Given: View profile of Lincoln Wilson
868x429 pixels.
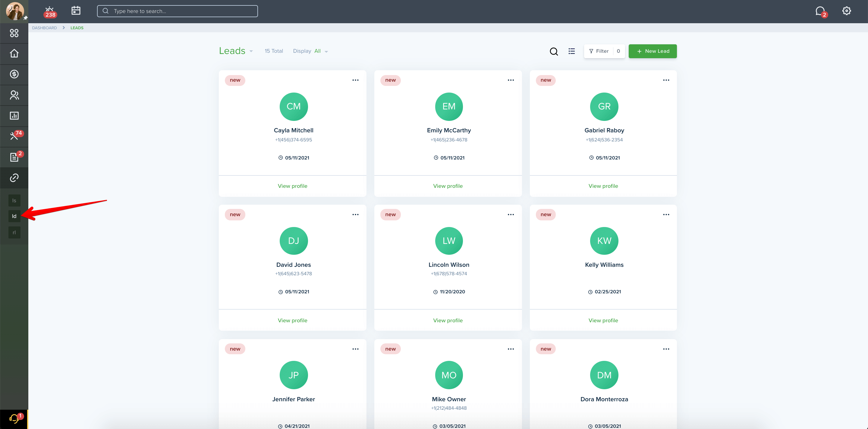Looking at the screenshot, I should coord(448,320).
